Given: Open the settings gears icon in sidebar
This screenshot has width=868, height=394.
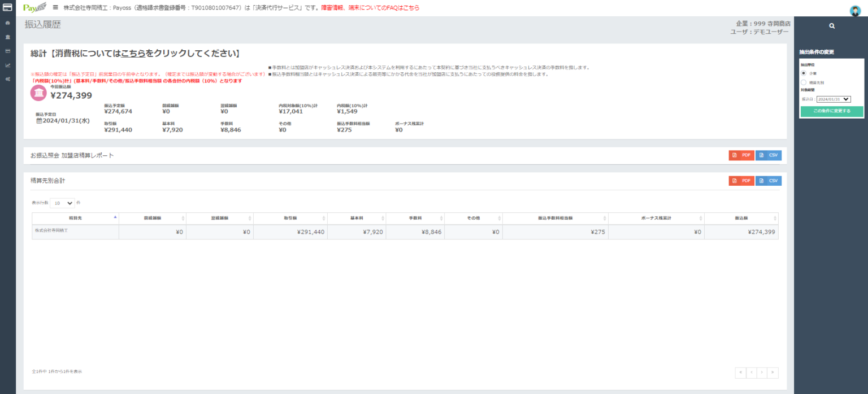Looking at the screenshot, I should click(7, 79).
